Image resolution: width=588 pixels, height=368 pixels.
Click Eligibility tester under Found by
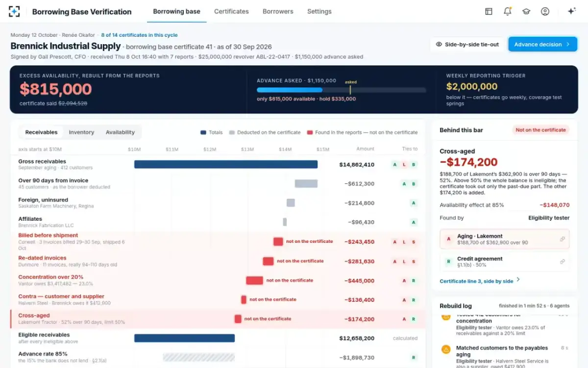[549, 218]
